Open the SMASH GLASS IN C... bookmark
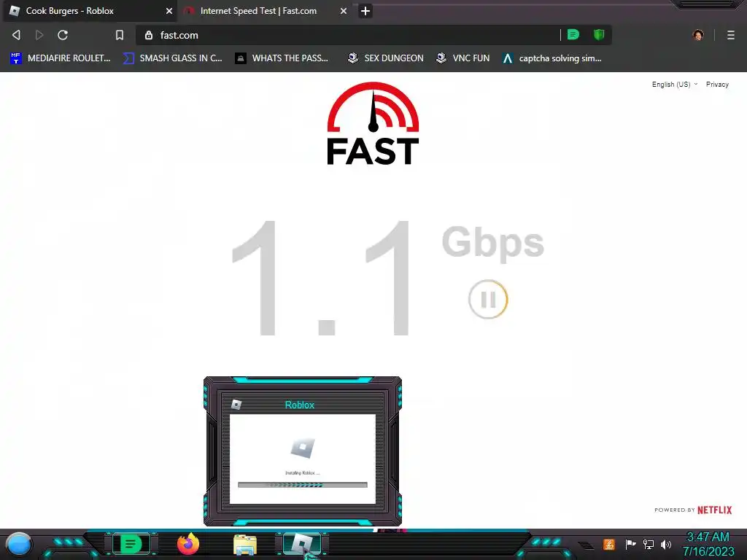This screenshot has width=747, height=560. [172, 58]
